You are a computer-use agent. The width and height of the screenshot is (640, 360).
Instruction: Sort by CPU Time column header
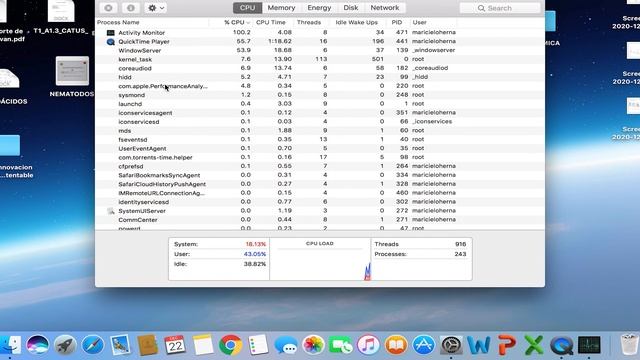coord(273,22)
